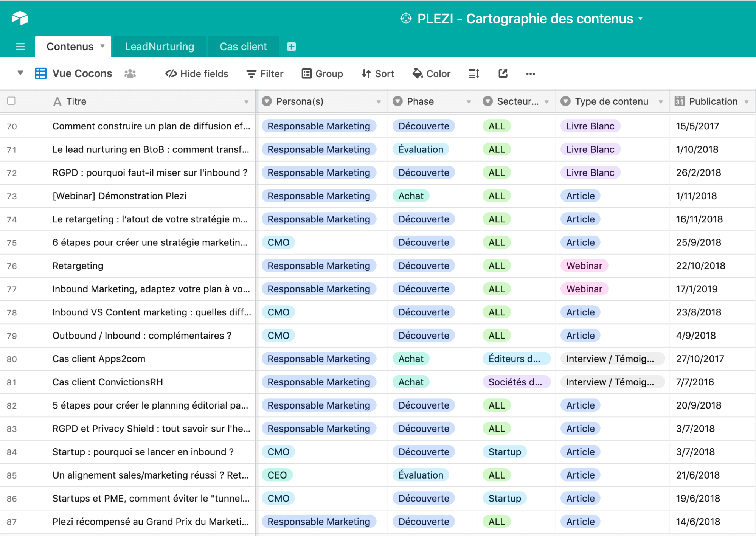Select Interview / Témoig... type in row 80
This screenshot has width=756, height=536.
[x=612, y=359]
